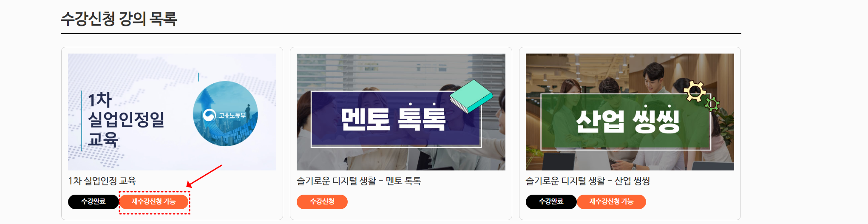Click 수강완료 badge under 1차 실업인정 교육

coord(94,201)
